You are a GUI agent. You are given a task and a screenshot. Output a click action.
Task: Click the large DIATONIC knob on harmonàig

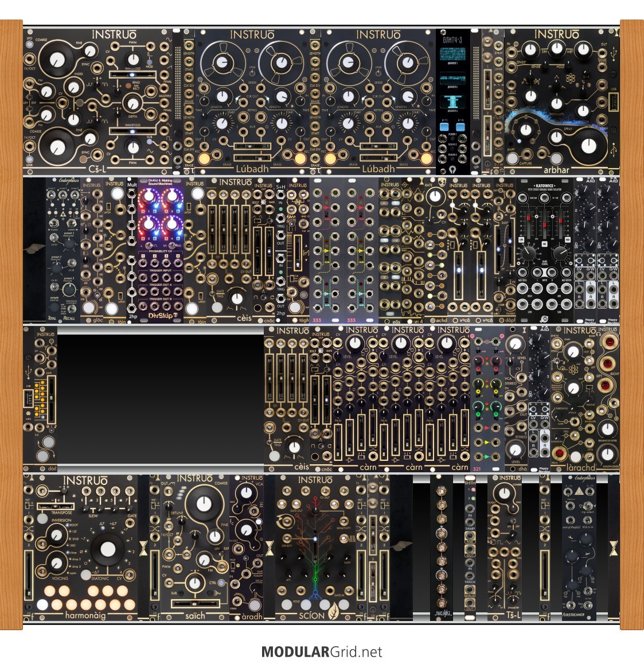(x=108, y=549)
